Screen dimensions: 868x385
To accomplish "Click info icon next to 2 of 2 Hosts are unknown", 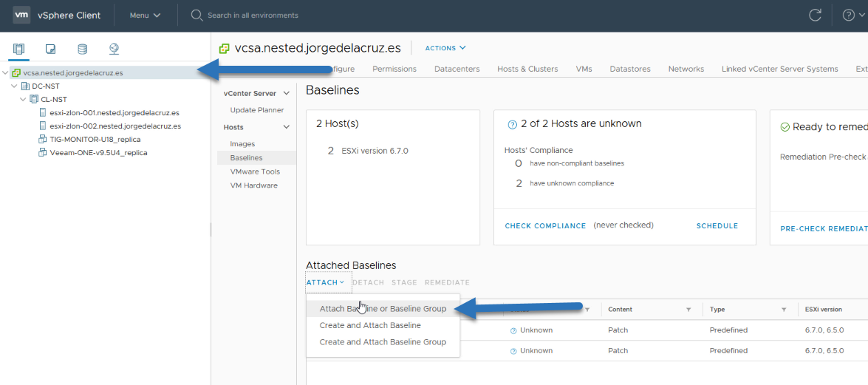I will point(512,124).
